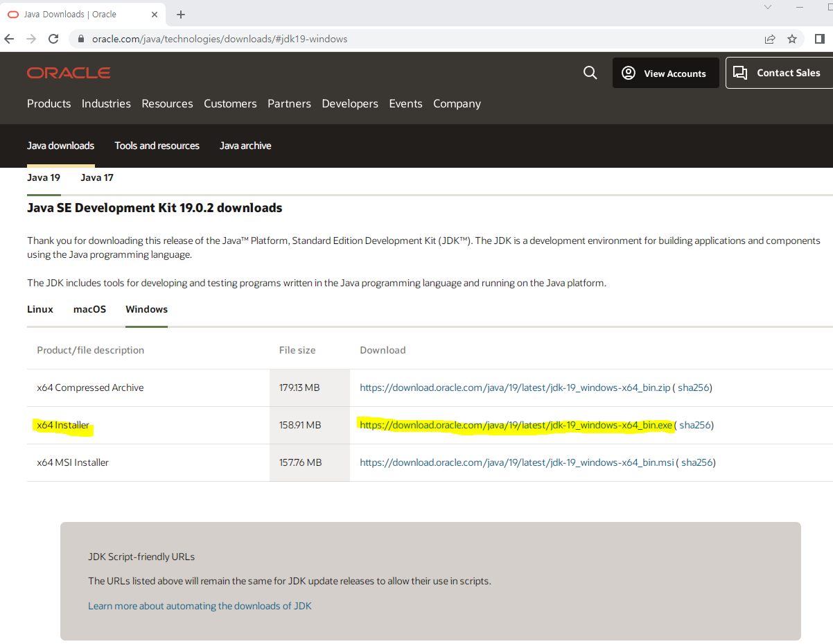The height and width of the screenshot is (644, 833).
Task: Open Learn more about automating JDK downloads
Action: coord(200,606)
